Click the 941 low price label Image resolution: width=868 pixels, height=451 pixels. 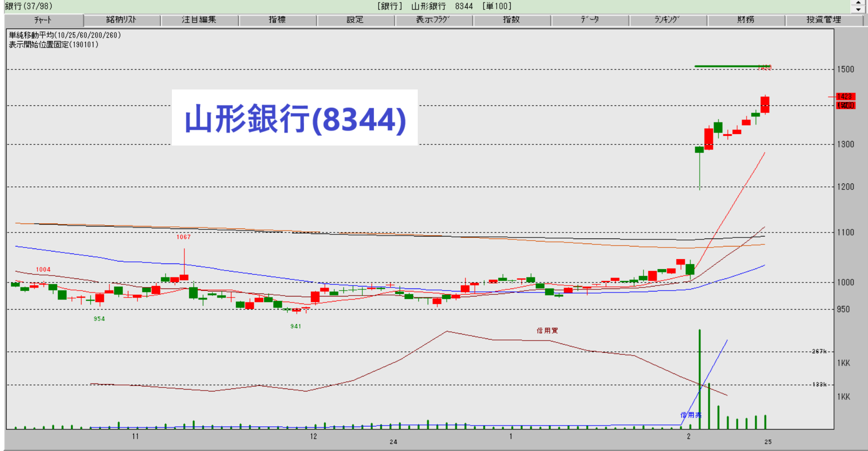coord(296,326)
